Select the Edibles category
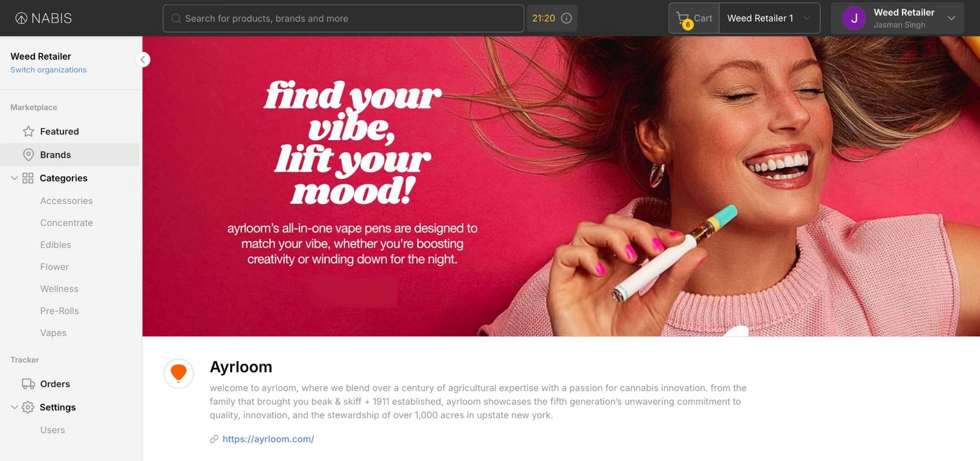This screenshot has height=461, width=980. coord(56,245)
